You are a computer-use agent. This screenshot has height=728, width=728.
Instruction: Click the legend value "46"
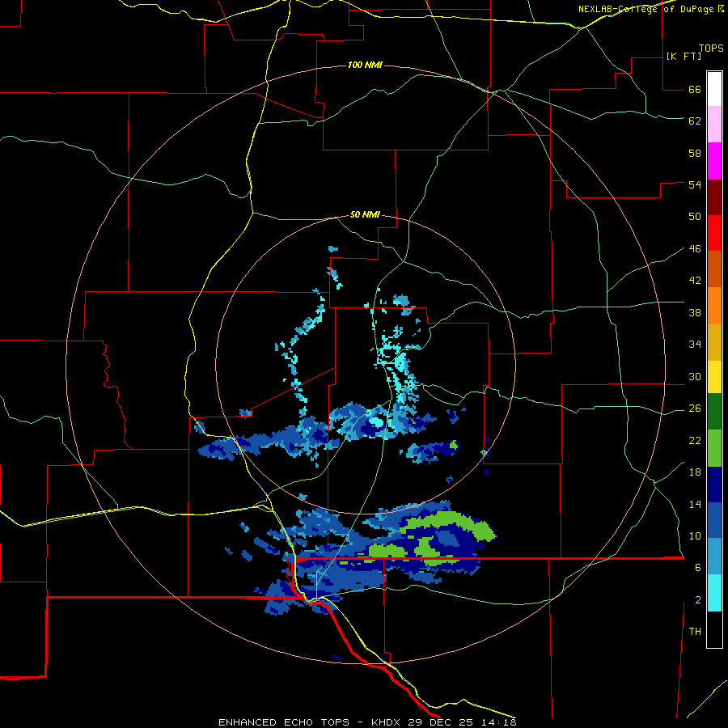click(x=695, y=249)
